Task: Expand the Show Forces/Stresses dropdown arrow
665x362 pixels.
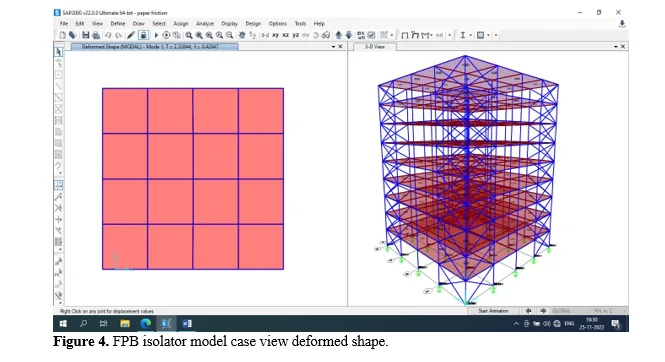Action: (431, 35)
